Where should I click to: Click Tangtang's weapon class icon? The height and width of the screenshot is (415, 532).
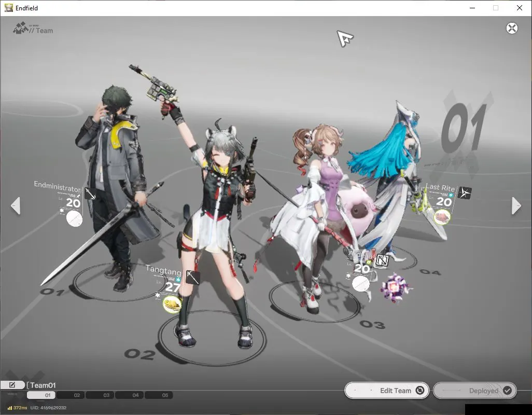coord(193,277)
